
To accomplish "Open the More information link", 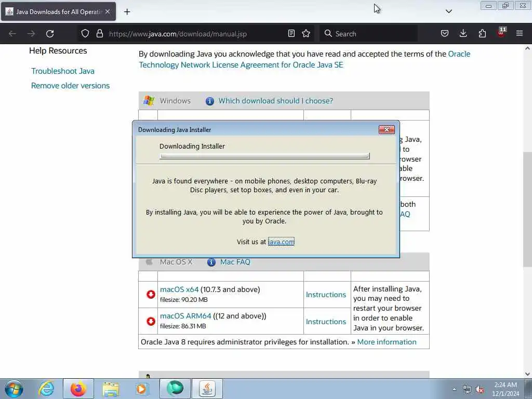I will coord(387,342).
